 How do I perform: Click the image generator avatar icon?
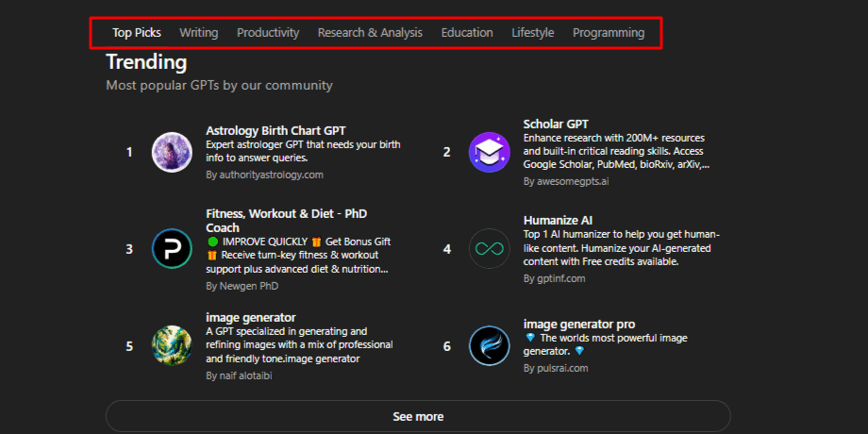point(172,345)
